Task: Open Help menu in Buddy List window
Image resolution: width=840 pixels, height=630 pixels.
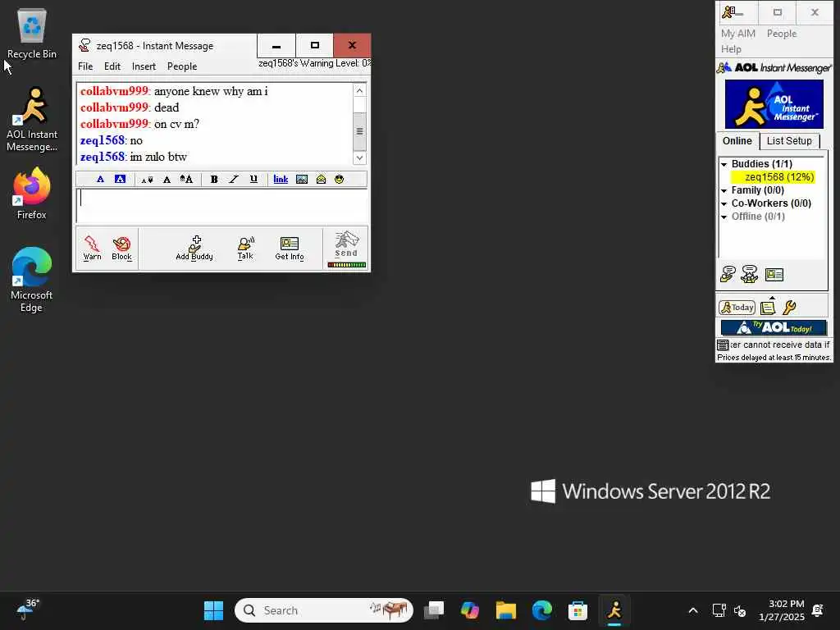Action: tap(731, 48)
